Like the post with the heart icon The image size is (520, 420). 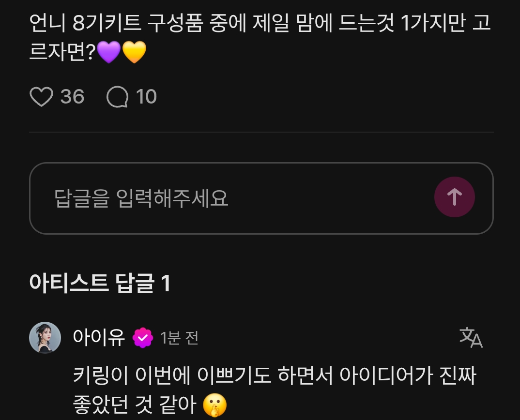42,97
